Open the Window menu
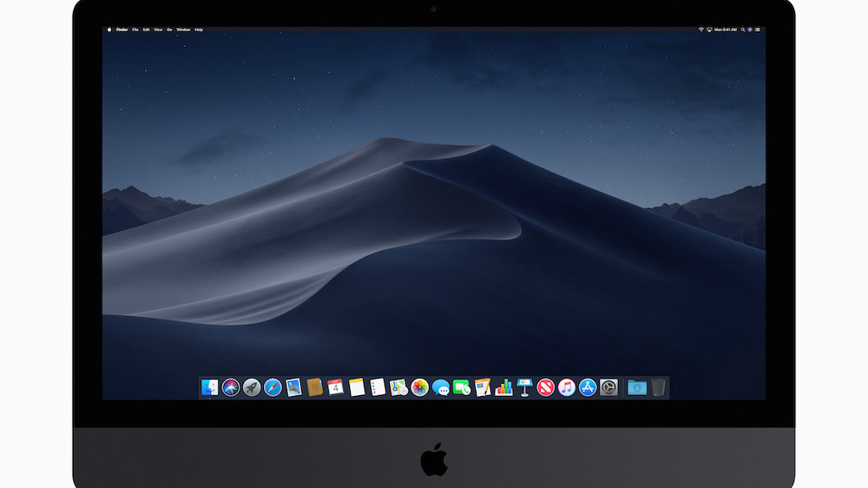868x488 pixels. point(183,30)
